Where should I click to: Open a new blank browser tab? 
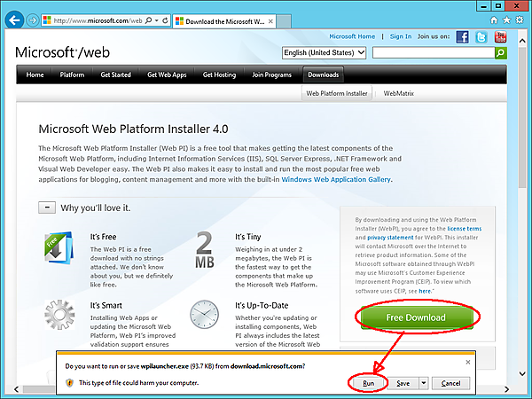click(x=284, y=21)
